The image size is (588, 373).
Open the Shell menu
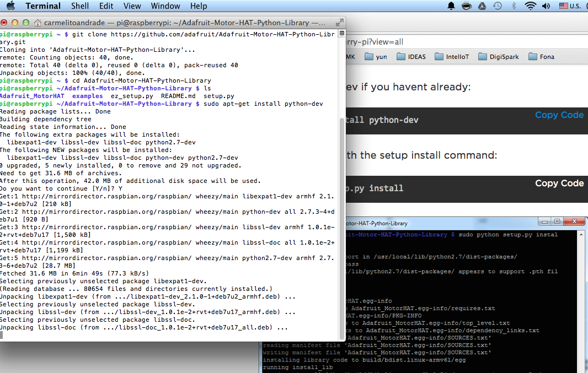pos(80,6)
